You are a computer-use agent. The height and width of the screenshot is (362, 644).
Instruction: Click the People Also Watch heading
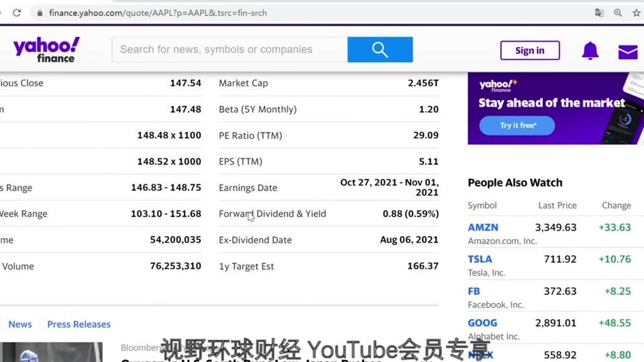point(515,182)
